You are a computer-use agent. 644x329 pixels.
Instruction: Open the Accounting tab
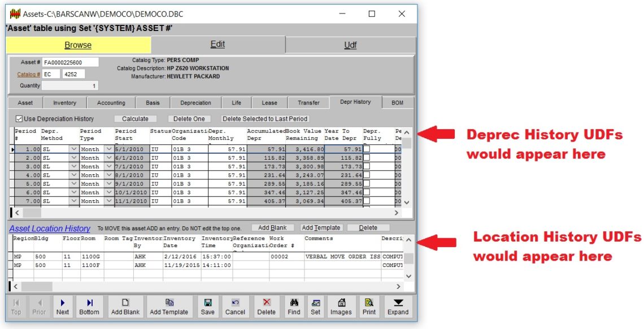(x=111, y=103)
